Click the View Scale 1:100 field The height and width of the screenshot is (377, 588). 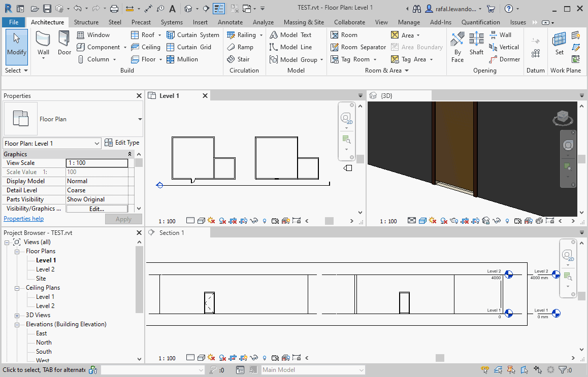coord(96,163)
